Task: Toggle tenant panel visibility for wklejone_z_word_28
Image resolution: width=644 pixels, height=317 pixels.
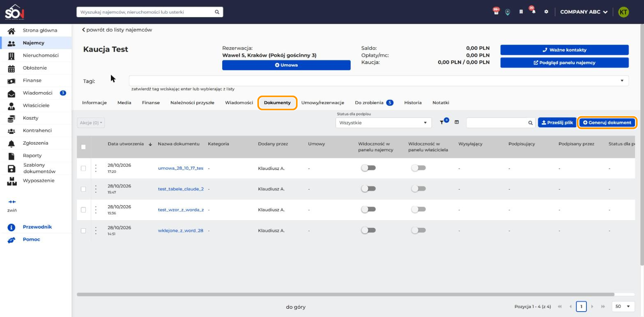Action: pyautogui.click(x=368, y=230)
